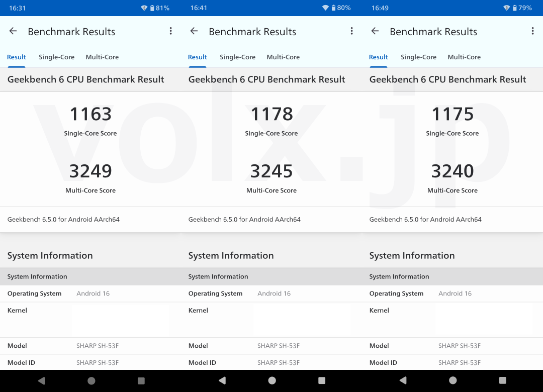Tap back arrow in the 16:49 screenshot
Viewport: 543px width, 392px height.
pos(375,31)
